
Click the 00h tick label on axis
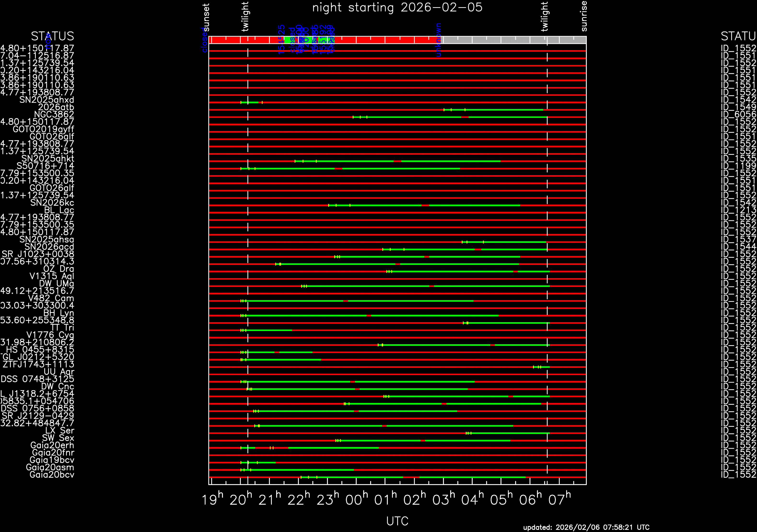356,500
